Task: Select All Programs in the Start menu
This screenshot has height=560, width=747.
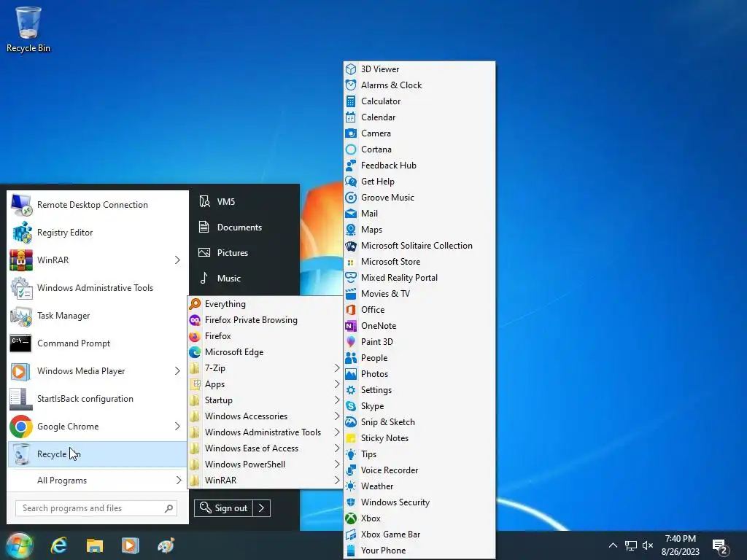Action: pos(97,481)
